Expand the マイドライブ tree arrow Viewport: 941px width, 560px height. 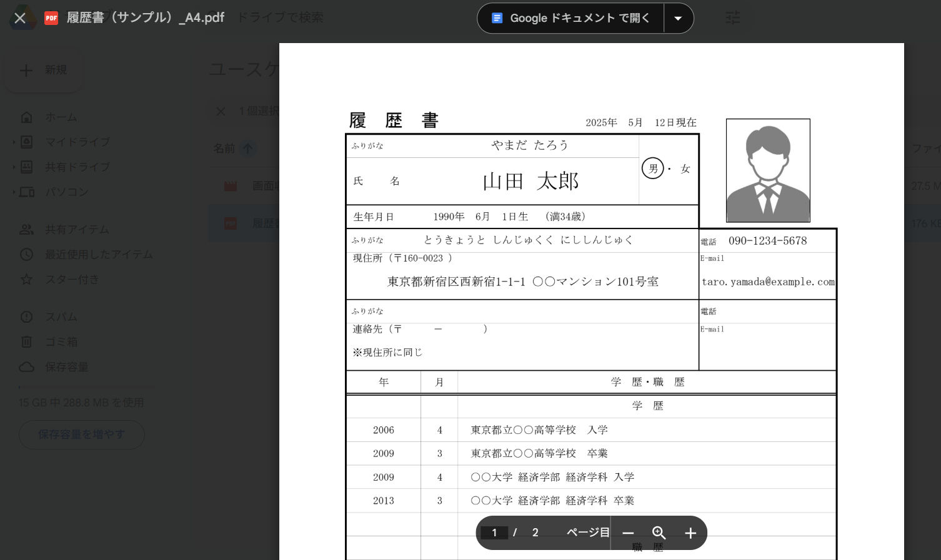14,142
